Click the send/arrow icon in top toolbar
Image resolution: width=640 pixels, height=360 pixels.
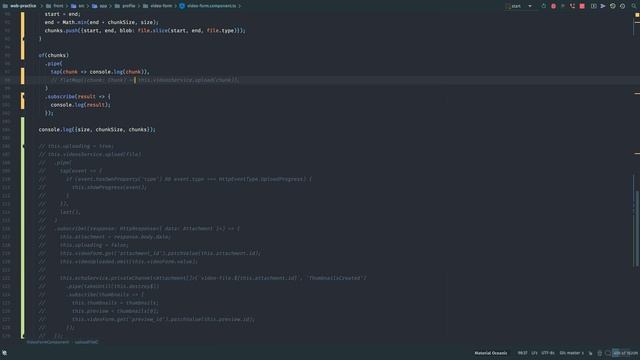click(x=603, y=6)
